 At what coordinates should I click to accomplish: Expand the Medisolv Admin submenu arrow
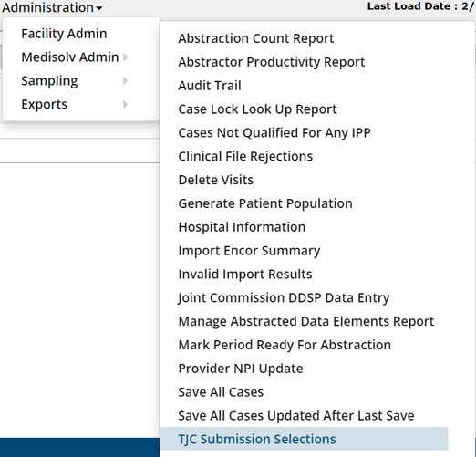125,57
